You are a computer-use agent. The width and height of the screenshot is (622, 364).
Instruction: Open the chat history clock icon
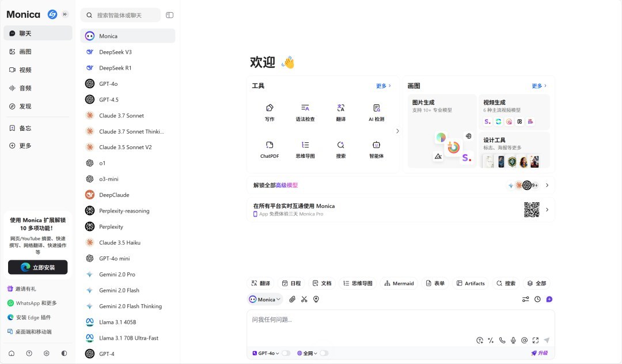click(x=537, y=299)
